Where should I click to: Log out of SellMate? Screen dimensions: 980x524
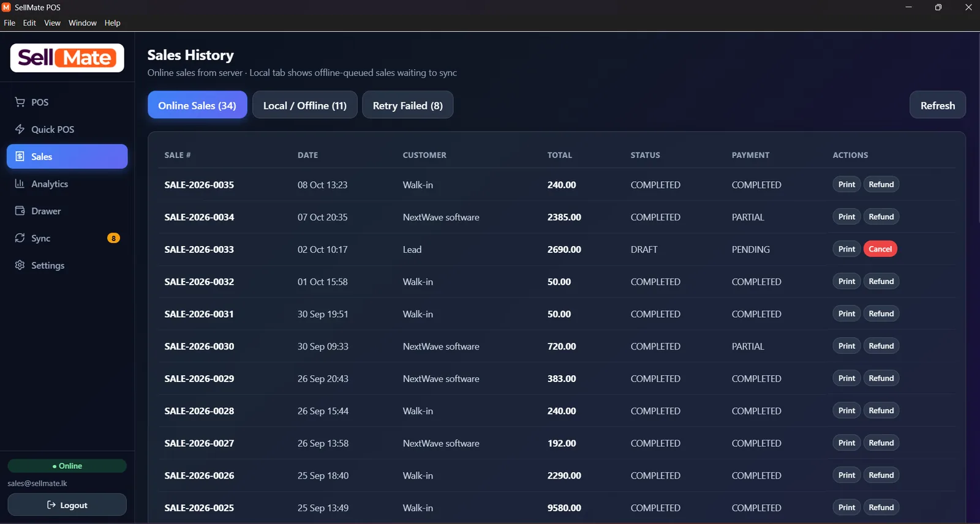pyautogui.click(x=67, y=505)
